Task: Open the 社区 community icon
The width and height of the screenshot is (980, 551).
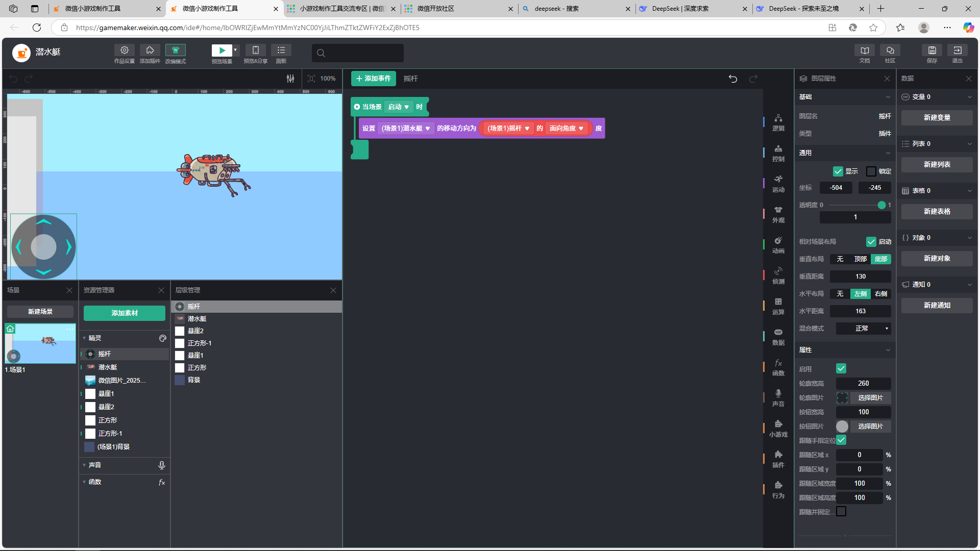Action: [890, 50]
